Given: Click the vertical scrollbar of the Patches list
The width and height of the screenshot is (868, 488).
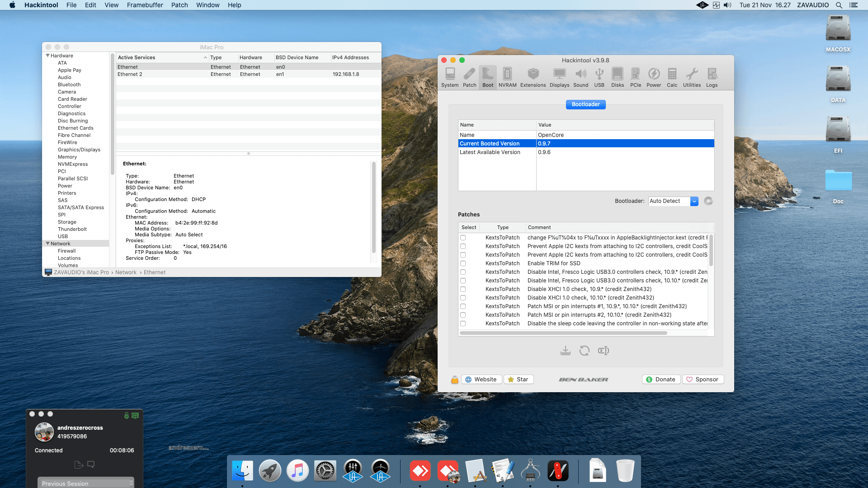Looking at the screenshot, I should [x=711, y=250].
